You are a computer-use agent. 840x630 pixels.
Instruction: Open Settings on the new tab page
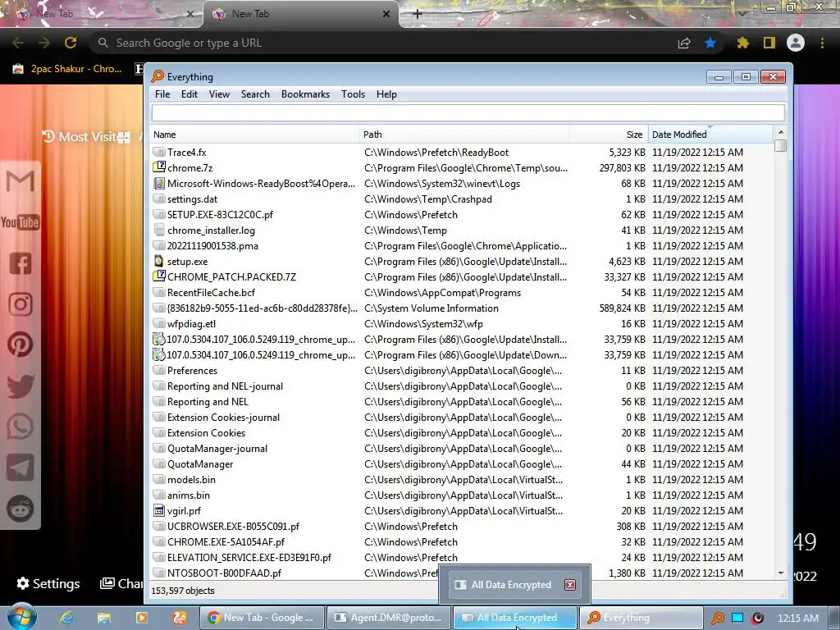click(x=48, y=583)
